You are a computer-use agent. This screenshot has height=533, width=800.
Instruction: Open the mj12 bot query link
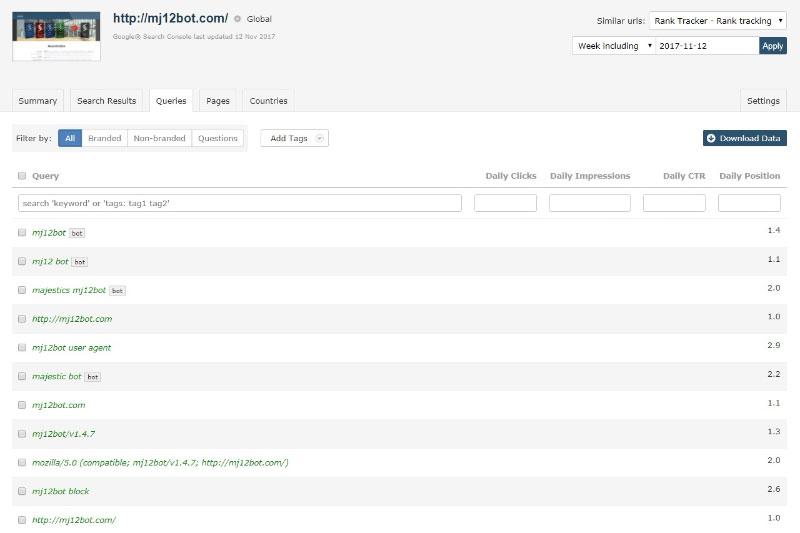[x=50, y=261]
